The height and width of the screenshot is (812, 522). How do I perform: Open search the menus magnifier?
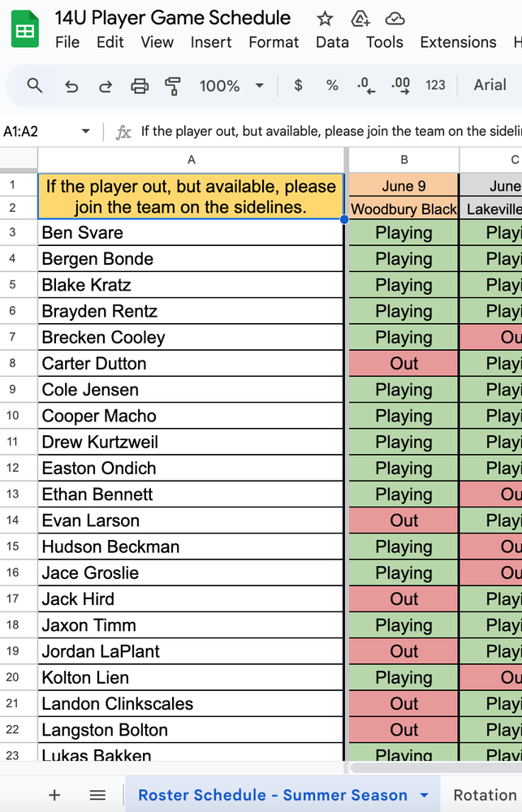[x=35, y=85]
